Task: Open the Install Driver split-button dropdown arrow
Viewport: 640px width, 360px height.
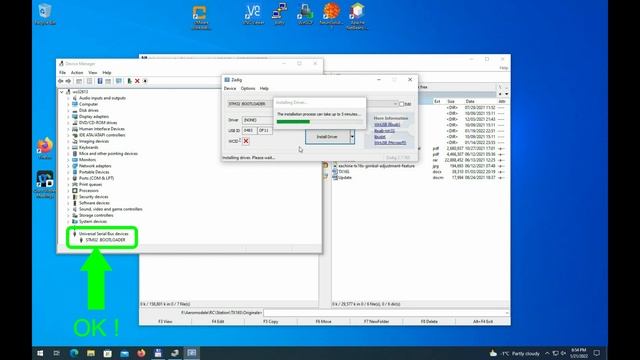Action: 352,137
